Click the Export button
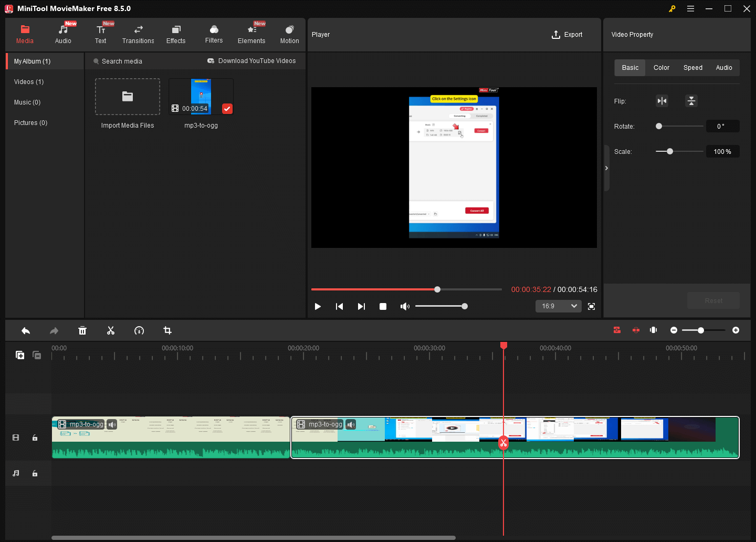This screenshot has width=756, height=542. tap(567, 34)
